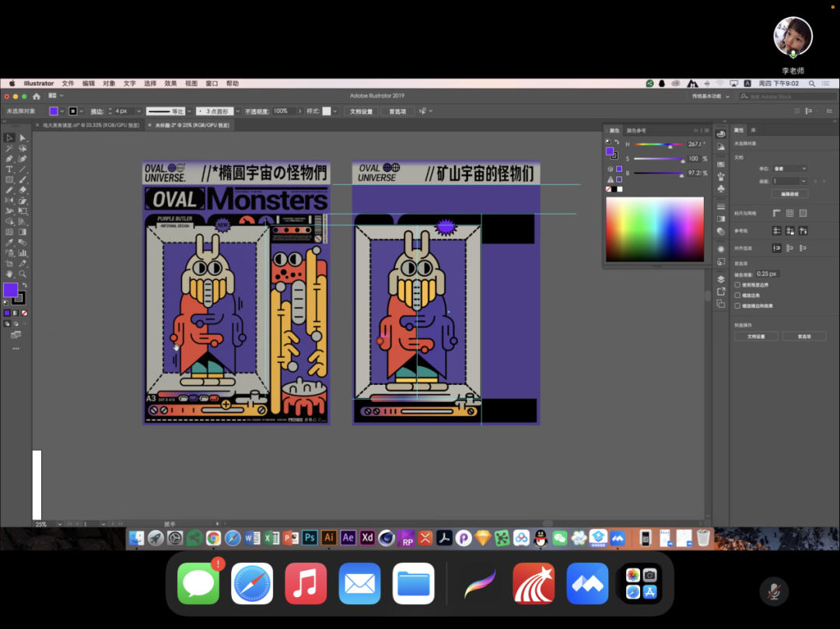
Task: Open the Layers panel icon
Action: [x=721, y=278]
